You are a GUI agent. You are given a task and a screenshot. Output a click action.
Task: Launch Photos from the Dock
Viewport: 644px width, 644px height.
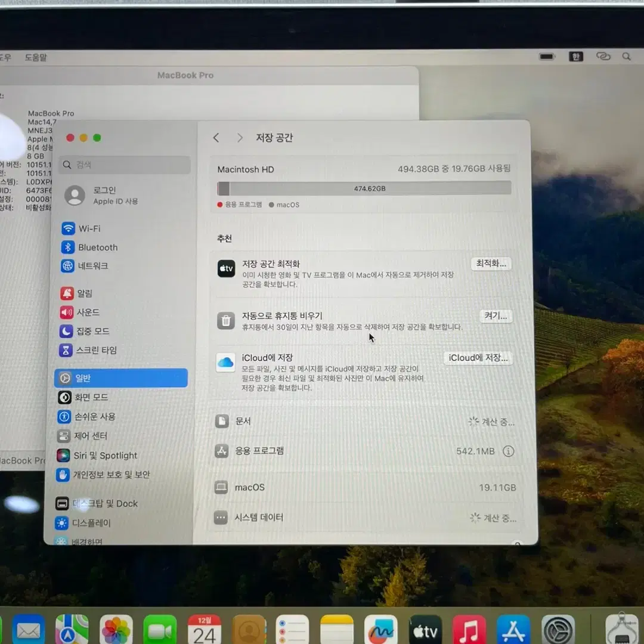click(x=116, y=630)
